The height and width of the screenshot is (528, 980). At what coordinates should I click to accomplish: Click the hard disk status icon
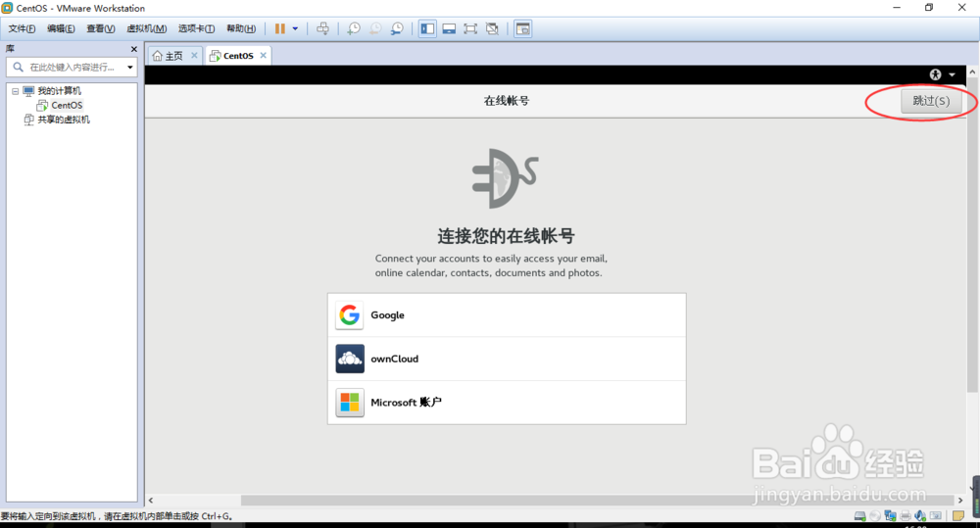(x=860, y=516)
